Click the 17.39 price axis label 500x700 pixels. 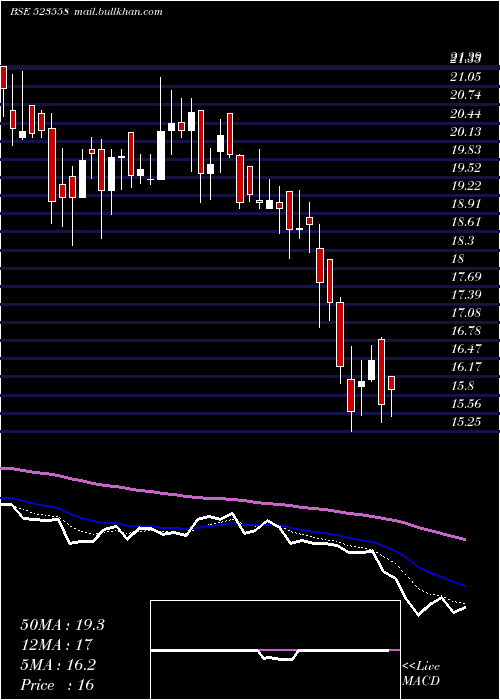(466, 295)
